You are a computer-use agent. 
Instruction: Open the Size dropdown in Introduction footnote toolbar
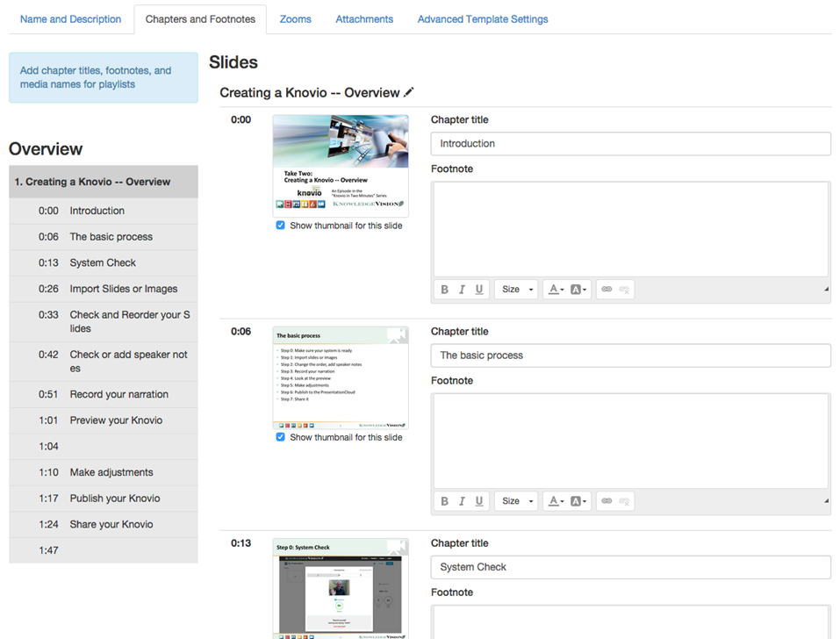point(516,290)
